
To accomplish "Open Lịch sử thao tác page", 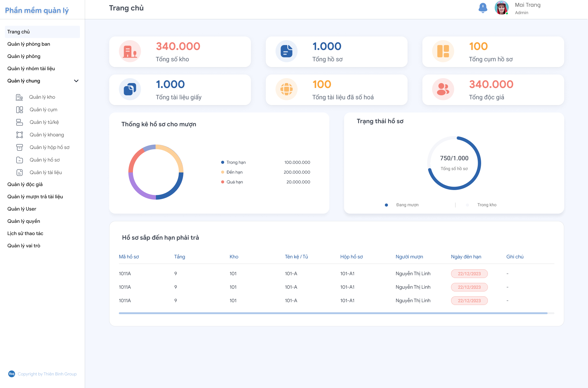I will (x=25, y=233).
